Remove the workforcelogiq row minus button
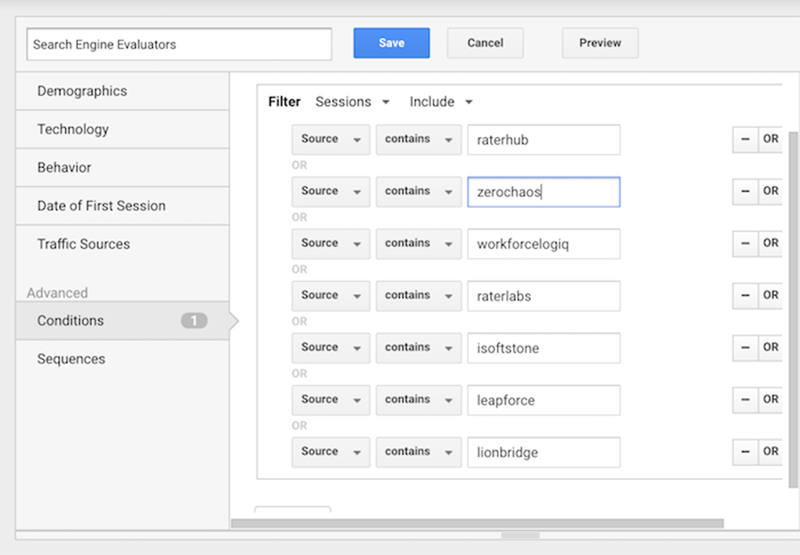Viewport: 800px width, 555px height. pos(745,243)
